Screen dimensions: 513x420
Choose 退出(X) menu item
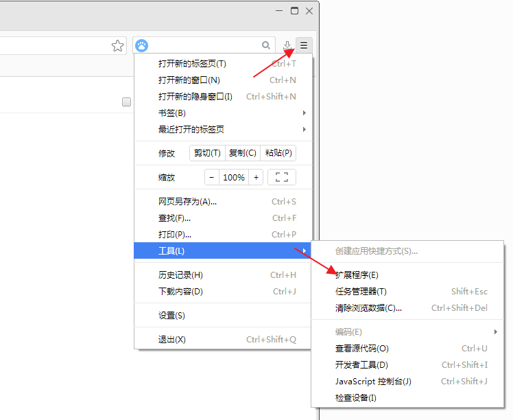point(222,340)
